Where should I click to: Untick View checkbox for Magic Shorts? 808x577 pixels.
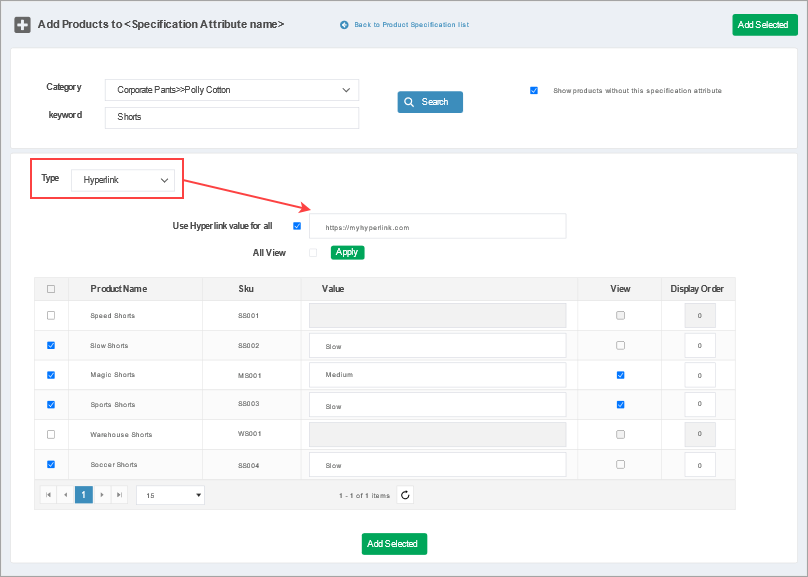621,375
